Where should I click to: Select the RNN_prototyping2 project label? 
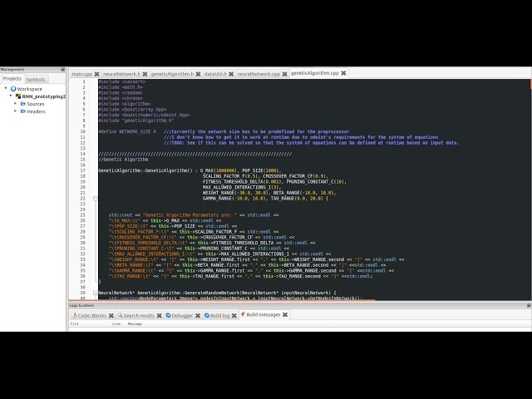44,96
